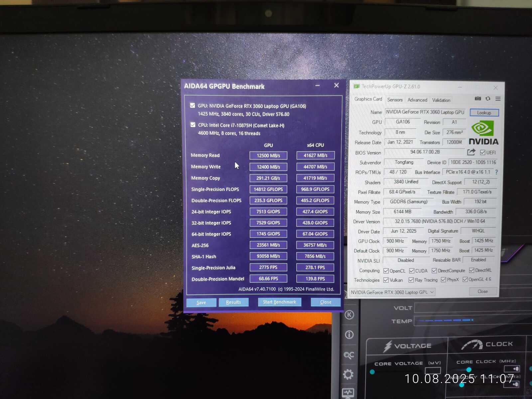Click the Resizable BAR value "Enabled"
This screenshot has width=532, height=399.
[478, 260]
